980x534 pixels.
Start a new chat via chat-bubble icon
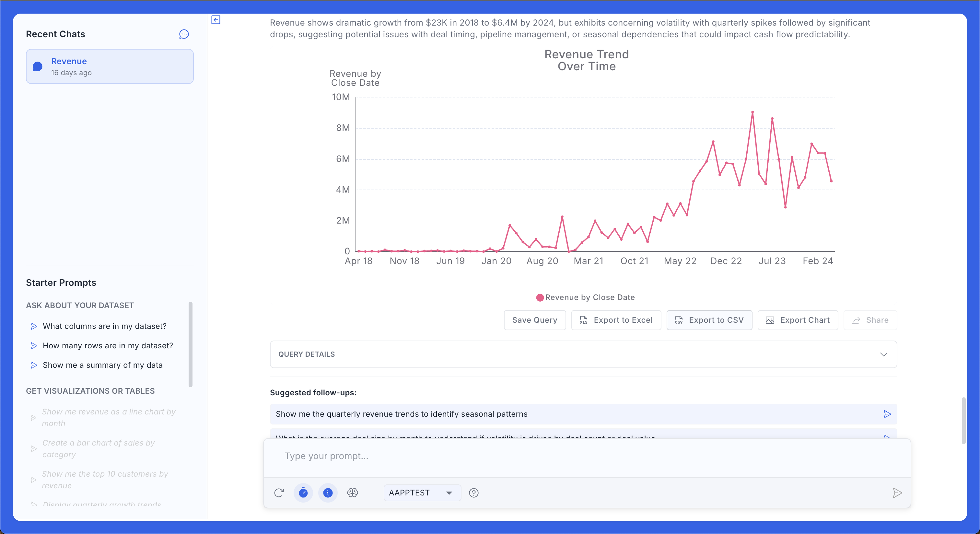tap(184, 34)
